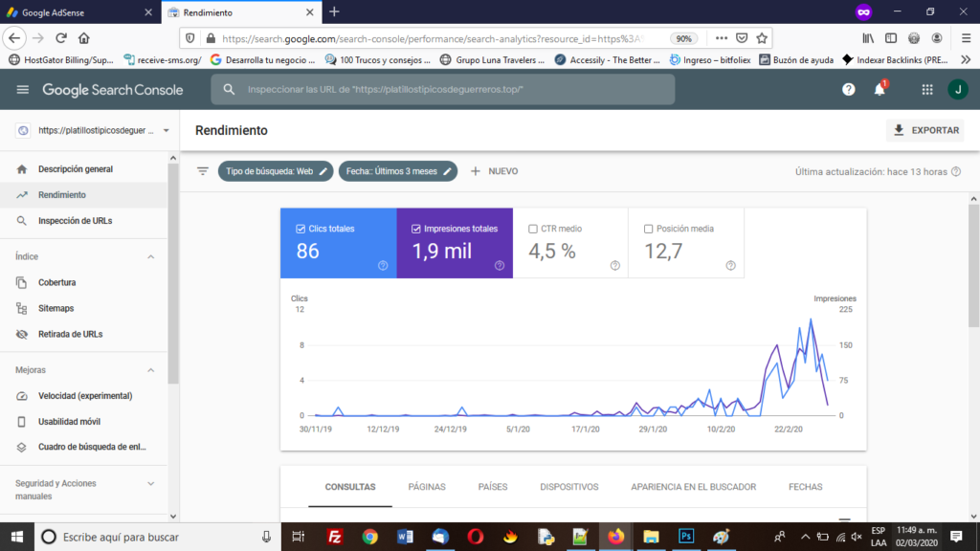The height and width of the screenshot is (551, 980).
Task: Switch to the Dispositivos tab
Action: (568, 487)
